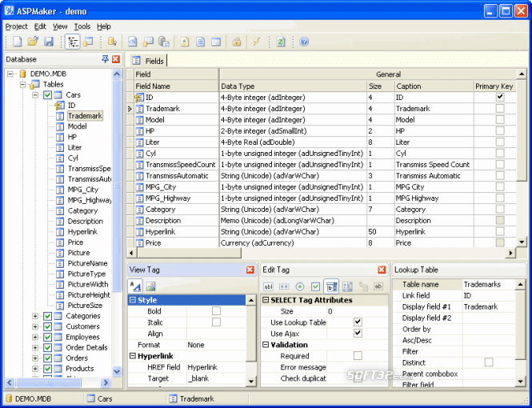The width and height of the screenshot is (532, 408).
Task: Toggle the Bold checkbox in View Tag
Action: (x=216, y=311)
